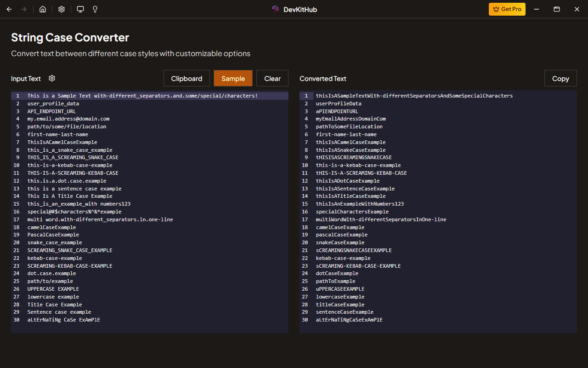588x368 pixels.
Task: Open app settings gear in title bar
Action: pyautogui.click(x=62, y=9)
